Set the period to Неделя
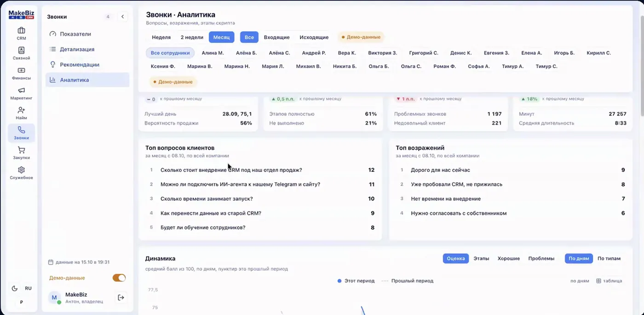 pos(161,37)
